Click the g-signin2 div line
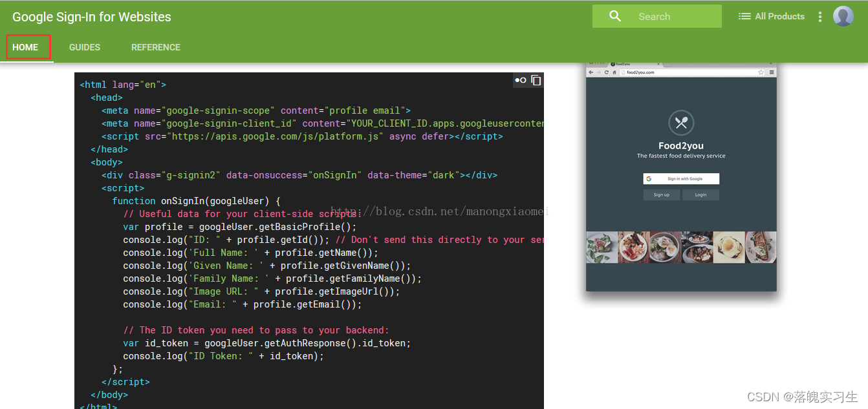 299,175
